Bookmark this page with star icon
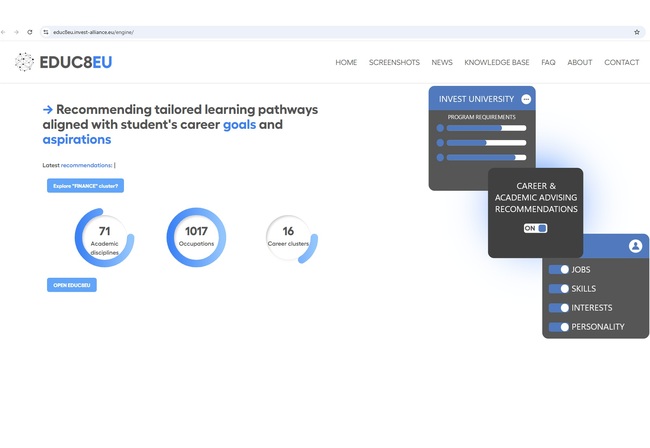Image resolution: width=650 pixels, height=448 pixels. coord(637,32)
